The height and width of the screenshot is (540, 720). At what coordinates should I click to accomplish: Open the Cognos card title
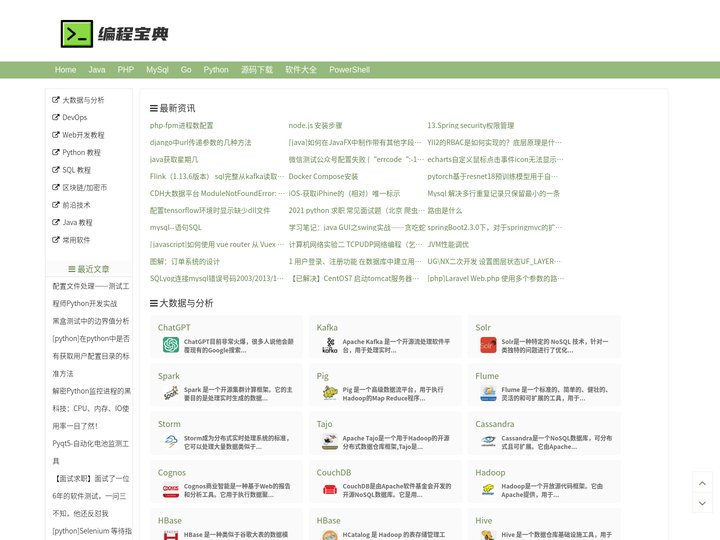[x=172, y=472]
